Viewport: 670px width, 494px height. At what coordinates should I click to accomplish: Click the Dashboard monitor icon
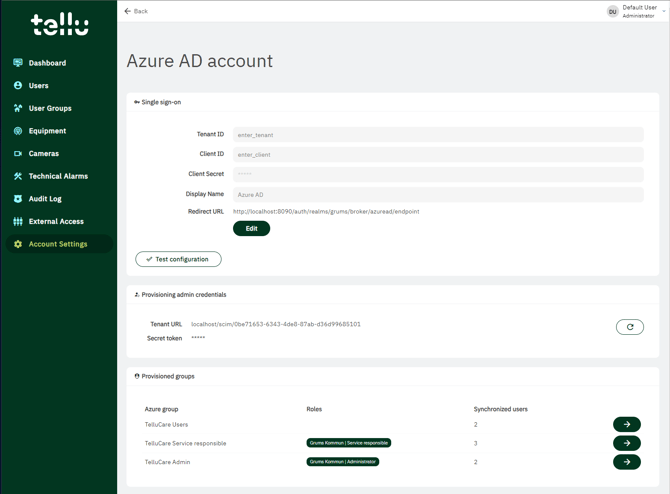pyautogui.click(x=18, y=63)
